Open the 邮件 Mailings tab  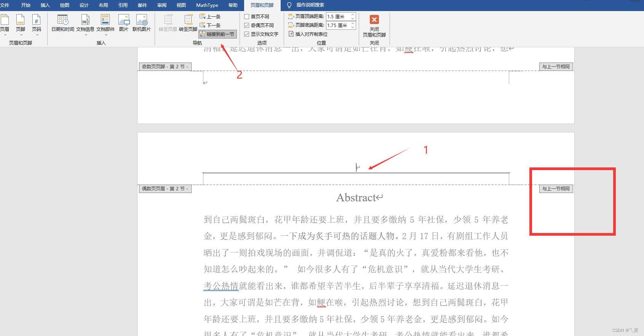142,5
